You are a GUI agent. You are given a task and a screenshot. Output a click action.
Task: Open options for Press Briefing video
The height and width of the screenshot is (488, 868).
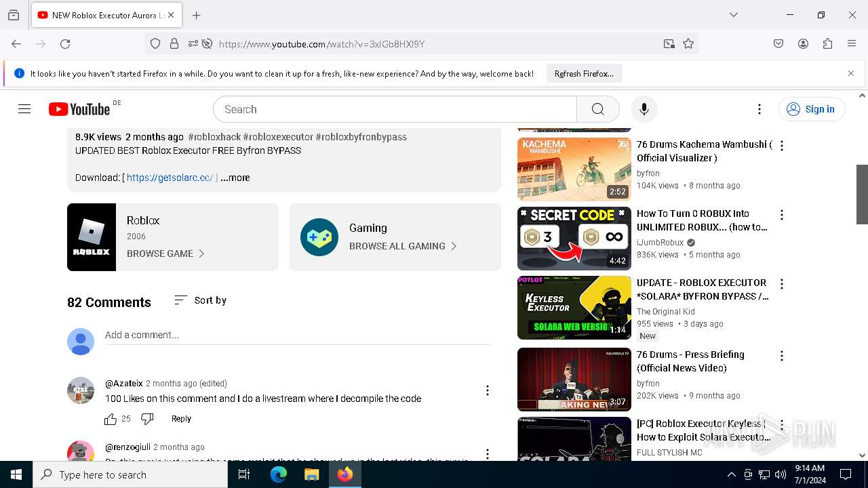click(782, 356)
